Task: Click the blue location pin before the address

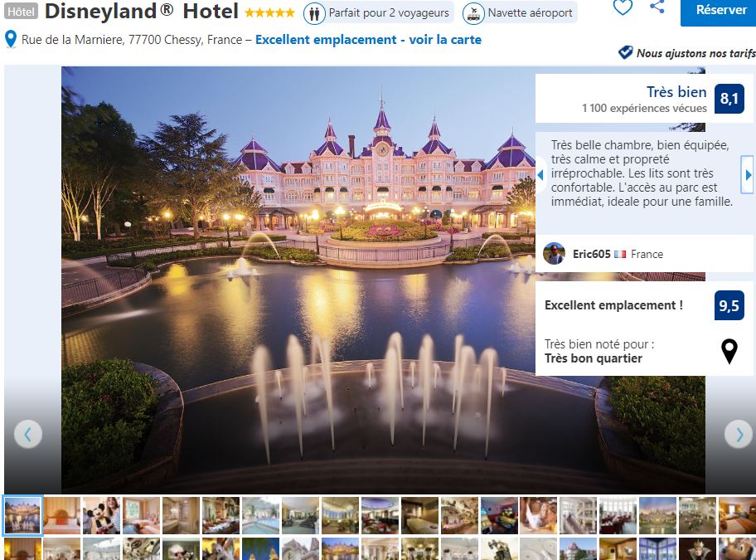Action: coord(11,40)
